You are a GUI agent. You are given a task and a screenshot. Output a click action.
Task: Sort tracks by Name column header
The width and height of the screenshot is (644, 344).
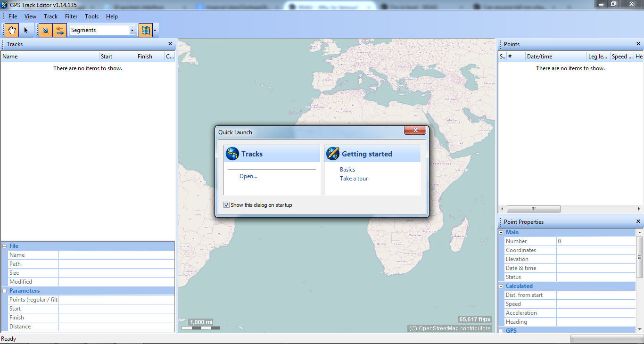pos(50,57)
